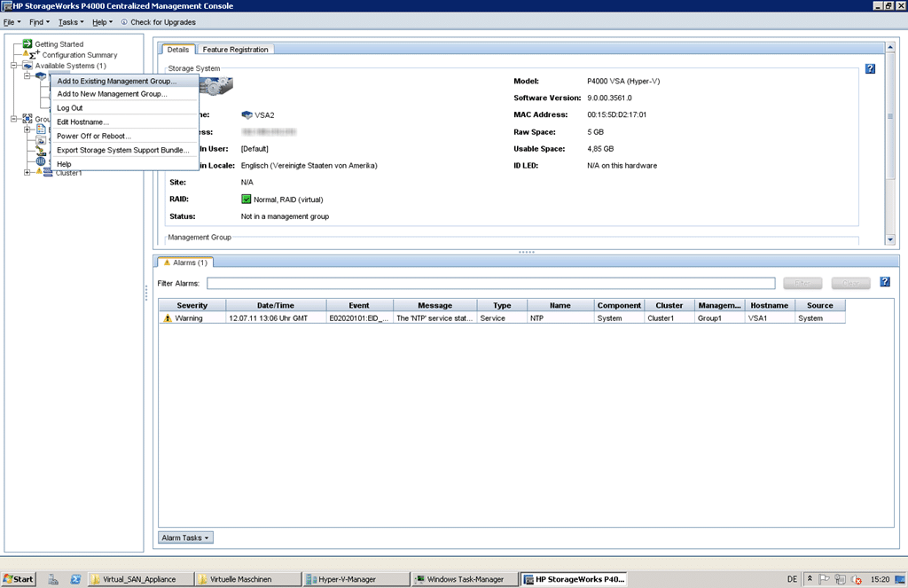Screen dimensions: 908x588
Task: Click the Filter button for alarms
Action: pyautogui.click(x=802, y=283)
